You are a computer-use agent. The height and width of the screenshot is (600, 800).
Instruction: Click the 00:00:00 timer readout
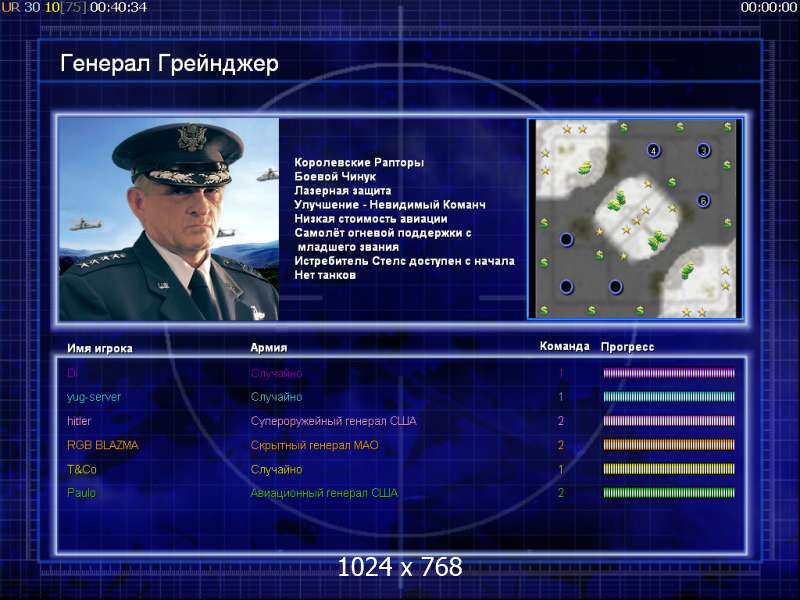pyautogui.click(x=769, y=8)
